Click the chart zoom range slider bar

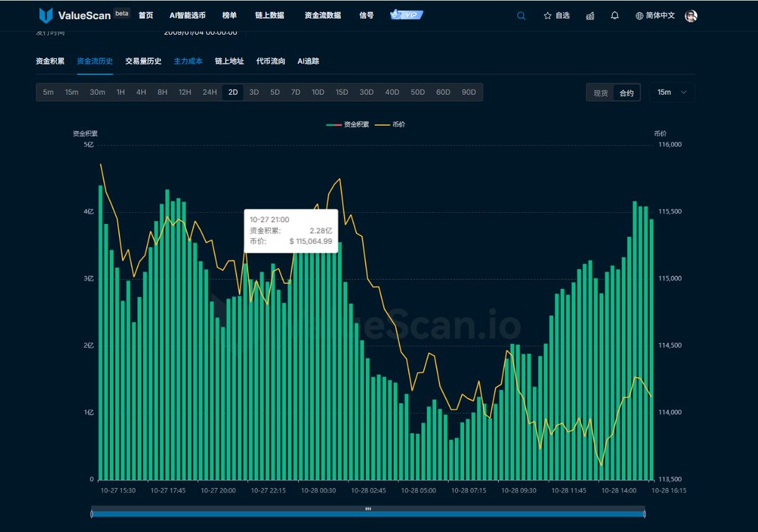[368, 514]
